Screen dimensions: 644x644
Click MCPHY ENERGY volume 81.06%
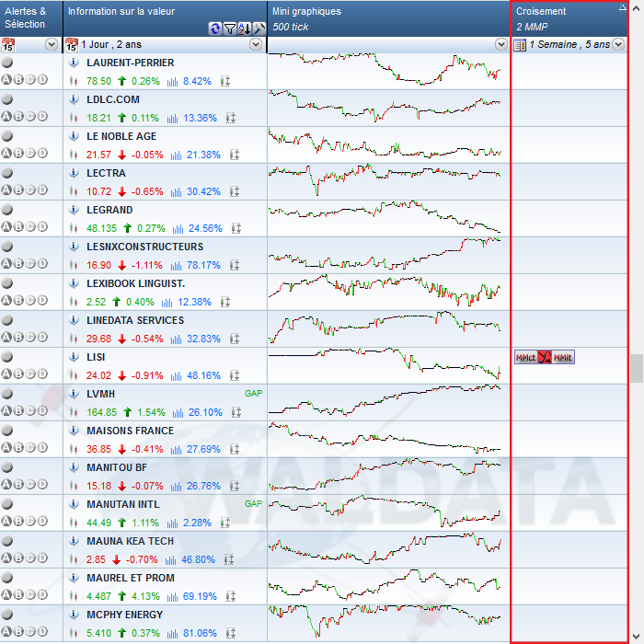(200, 633)
